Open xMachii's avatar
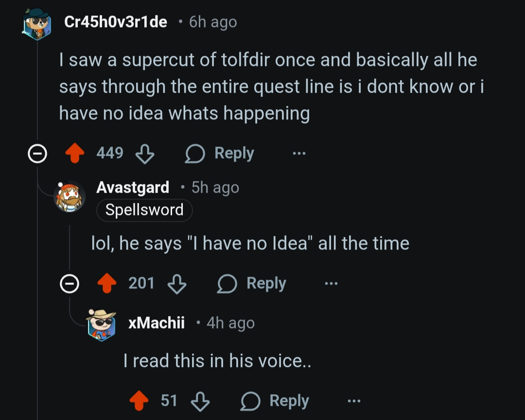 [101, 324]
